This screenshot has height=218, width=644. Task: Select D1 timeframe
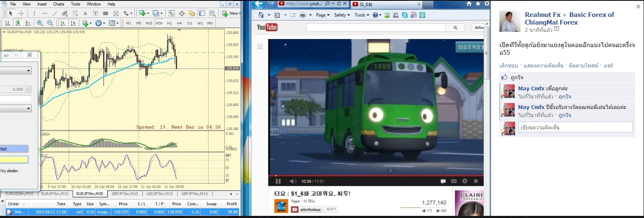(x=190, y=23)
